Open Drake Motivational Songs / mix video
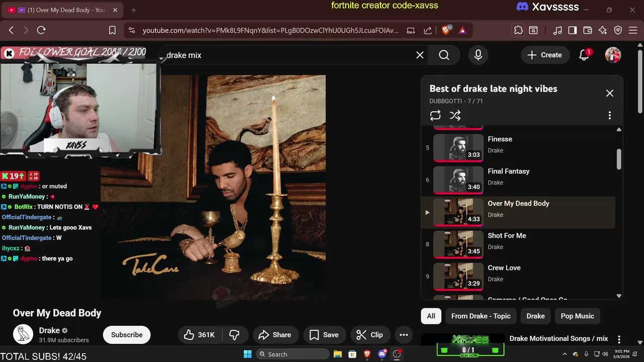Screen dimensions: 644x362 (x=558, y=338)
